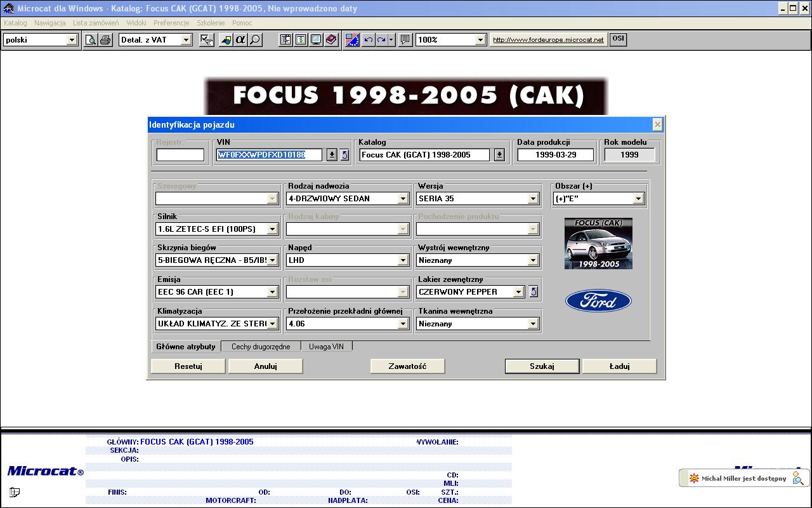812x508 pixels.
Task: Click the alpha symbol search icon
Action: (x=240, y=40)
